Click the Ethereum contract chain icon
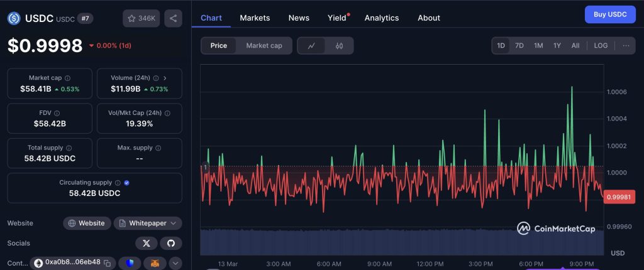The height and width of the screenshot is (270, 644). point(38,263)
